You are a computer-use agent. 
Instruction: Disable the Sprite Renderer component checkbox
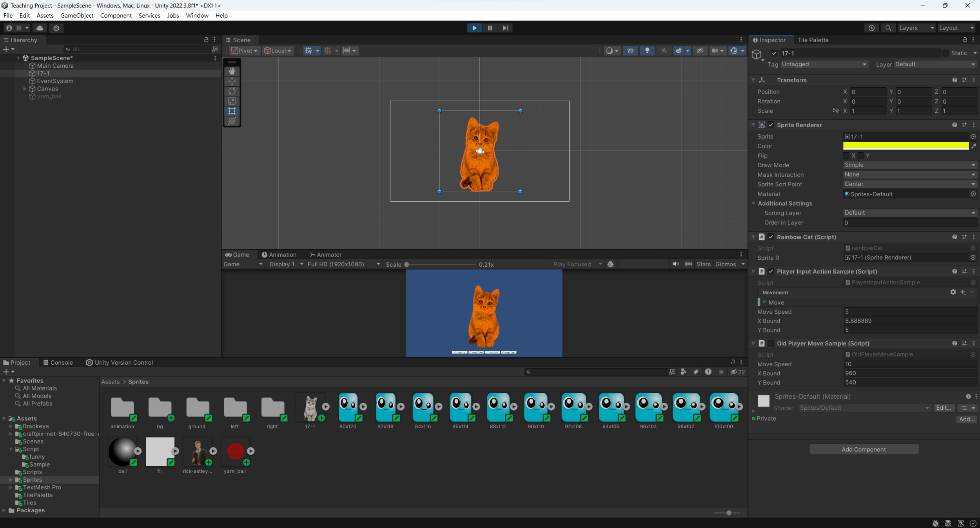(771, 125)
